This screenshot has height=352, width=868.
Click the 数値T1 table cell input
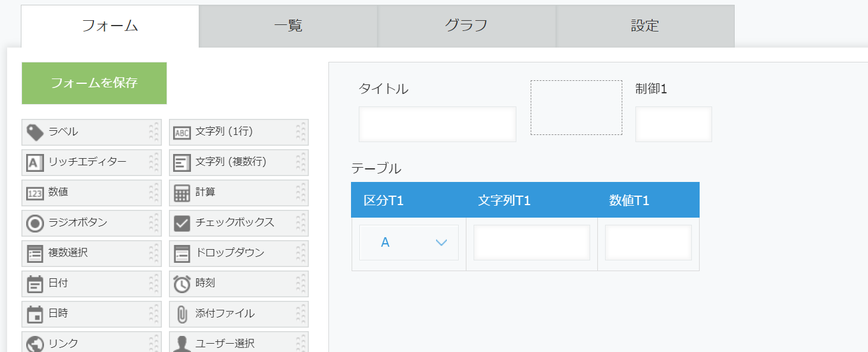[648, 243]
